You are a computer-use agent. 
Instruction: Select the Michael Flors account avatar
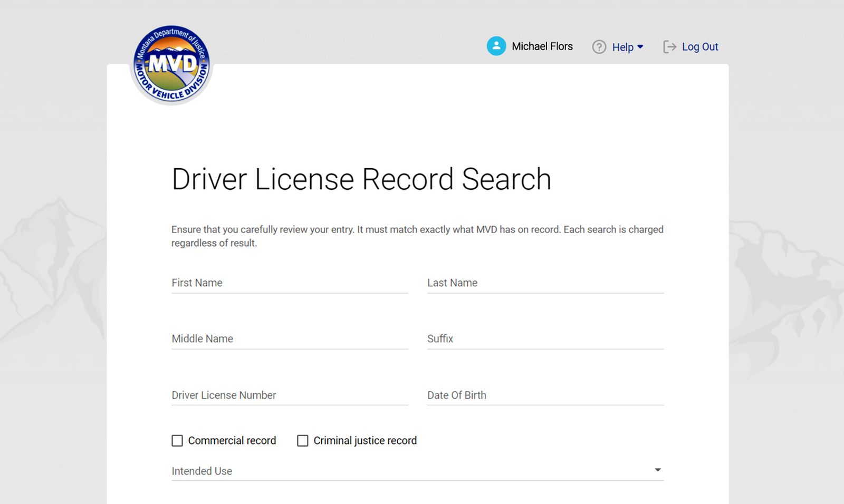tap(496, 46)
